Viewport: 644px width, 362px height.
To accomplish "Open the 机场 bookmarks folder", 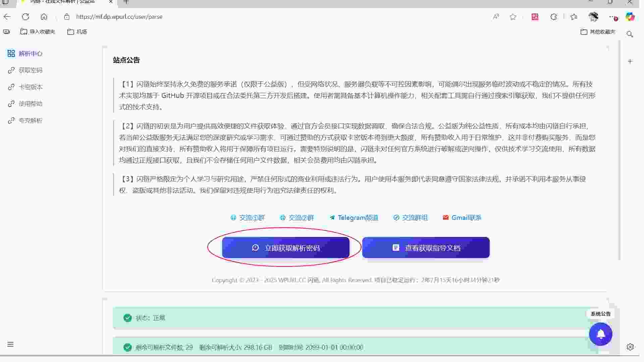I will [x=77, y=32].
